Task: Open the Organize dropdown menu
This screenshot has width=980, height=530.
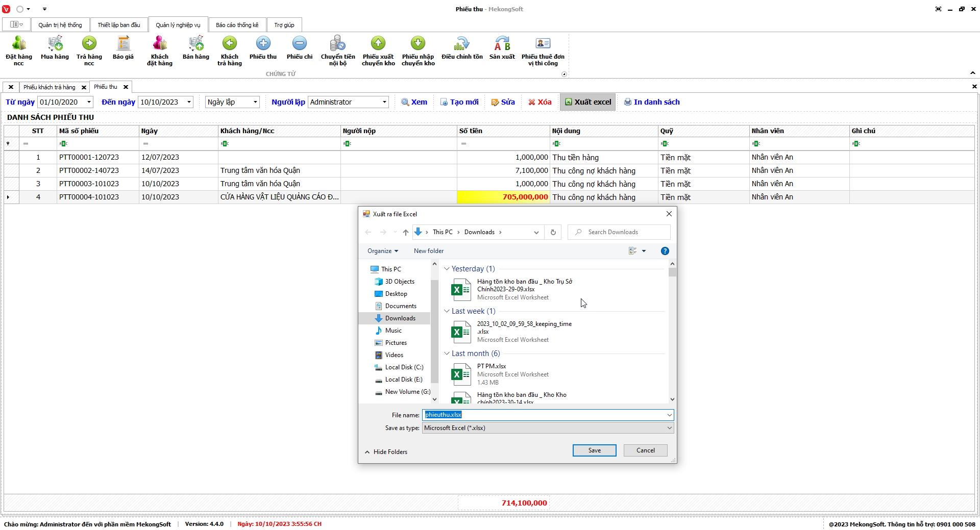Action: pyautogui.click(x=383, y=251)
